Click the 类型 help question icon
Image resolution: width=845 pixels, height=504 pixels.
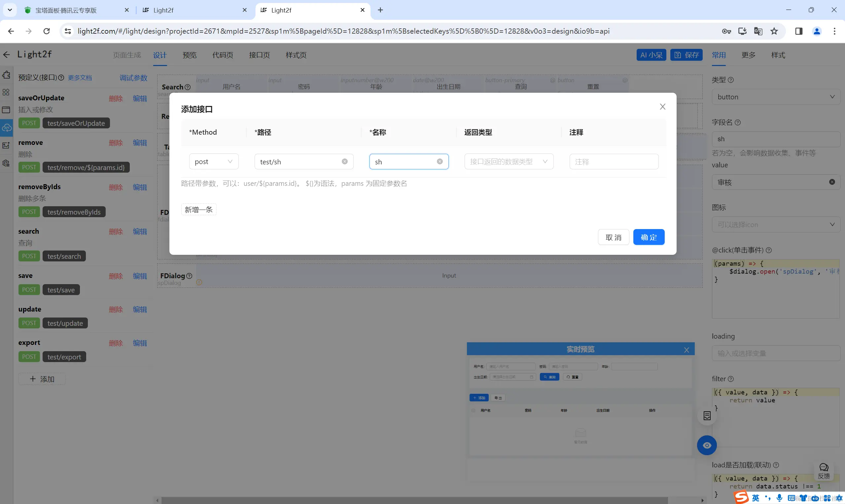click(730, 80)
